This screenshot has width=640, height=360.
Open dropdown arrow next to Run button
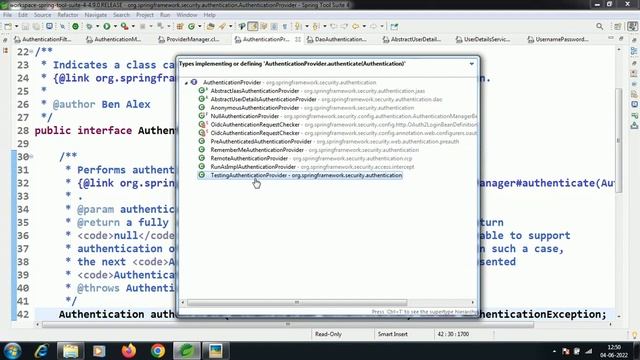[115, 27]
